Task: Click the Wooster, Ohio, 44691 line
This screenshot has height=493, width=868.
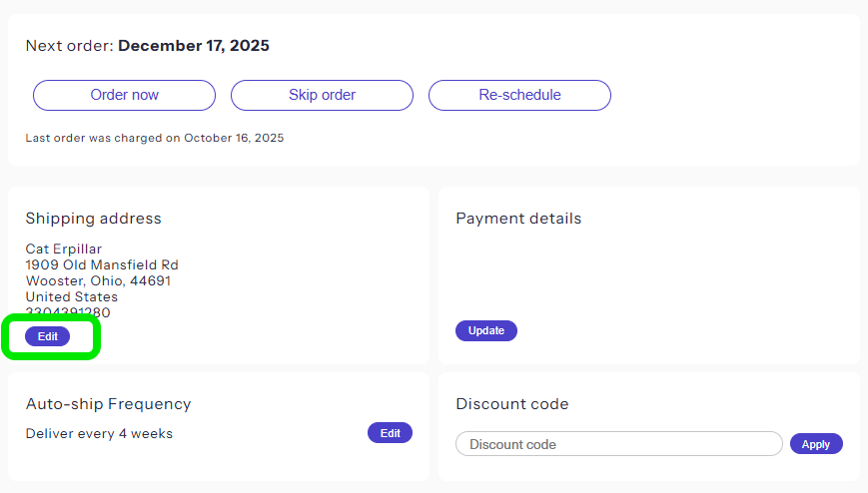Action: click(x=98, y=280)
